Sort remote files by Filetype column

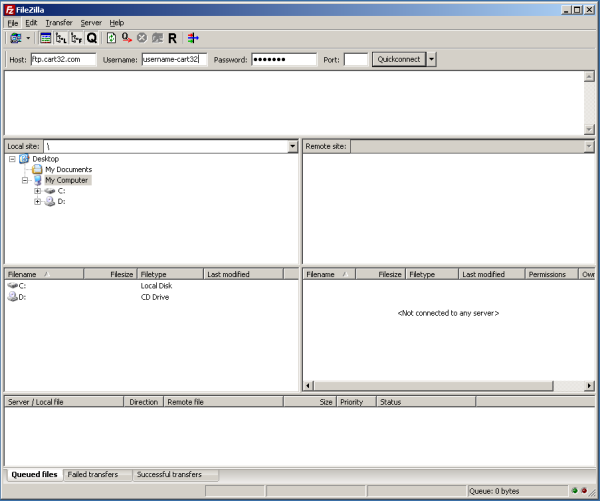(432, 274)
